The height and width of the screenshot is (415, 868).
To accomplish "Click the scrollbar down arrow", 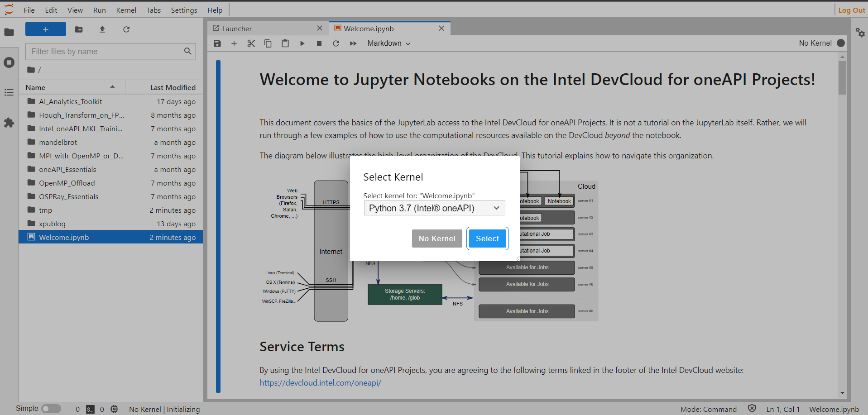I will coord(842,393).
